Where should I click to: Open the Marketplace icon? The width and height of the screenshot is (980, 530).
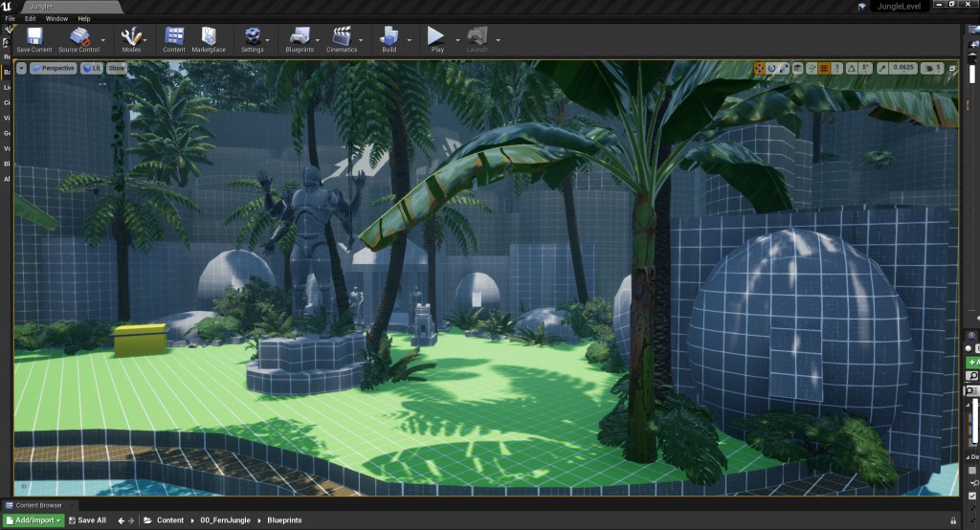coord(208,37)
